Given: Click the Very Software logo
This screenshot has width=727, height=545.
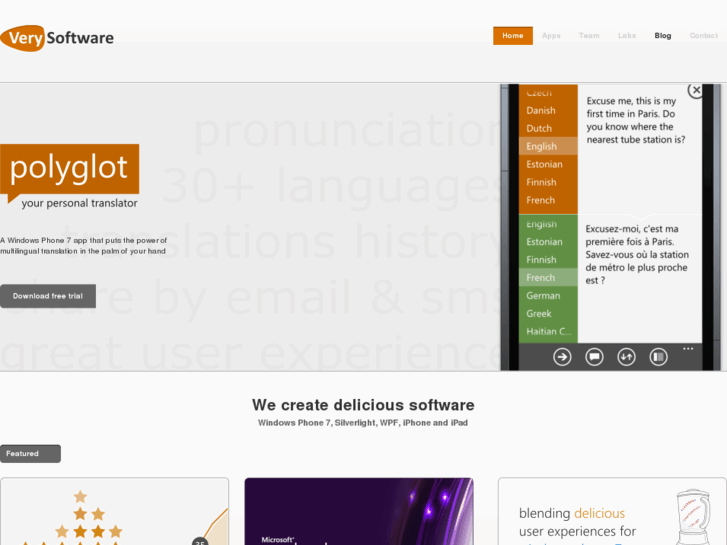Looking at the screenshot, I should 57,38.
